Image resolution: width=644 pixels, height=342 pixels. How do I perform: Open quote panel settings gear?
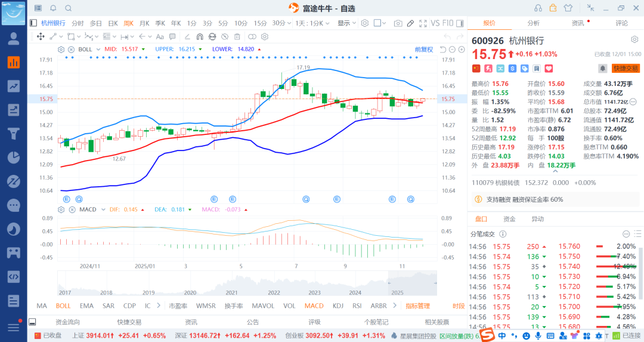pyautogui.click(x=634, y=39)
